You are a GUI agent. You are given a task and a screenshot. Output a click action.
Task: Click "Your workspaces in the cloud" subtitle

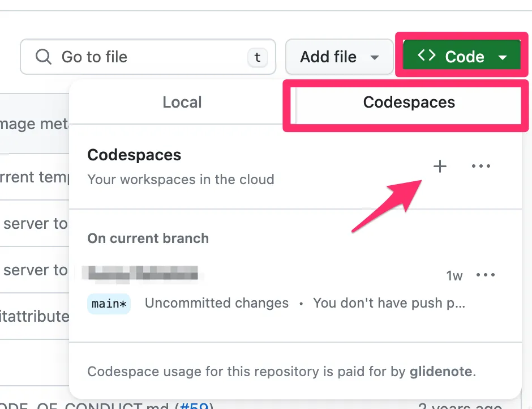[181, 180]
